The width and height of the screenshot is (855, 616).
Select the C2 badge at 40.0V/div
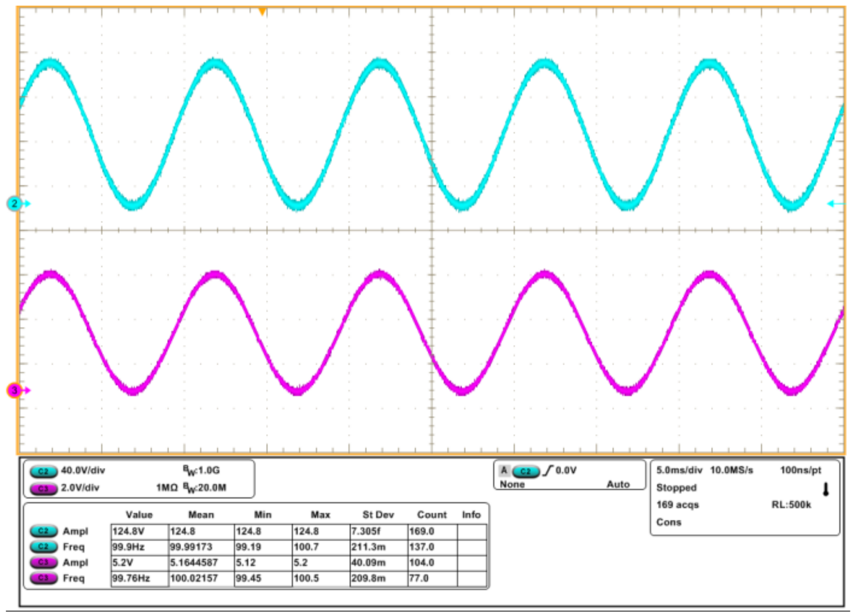43,472
